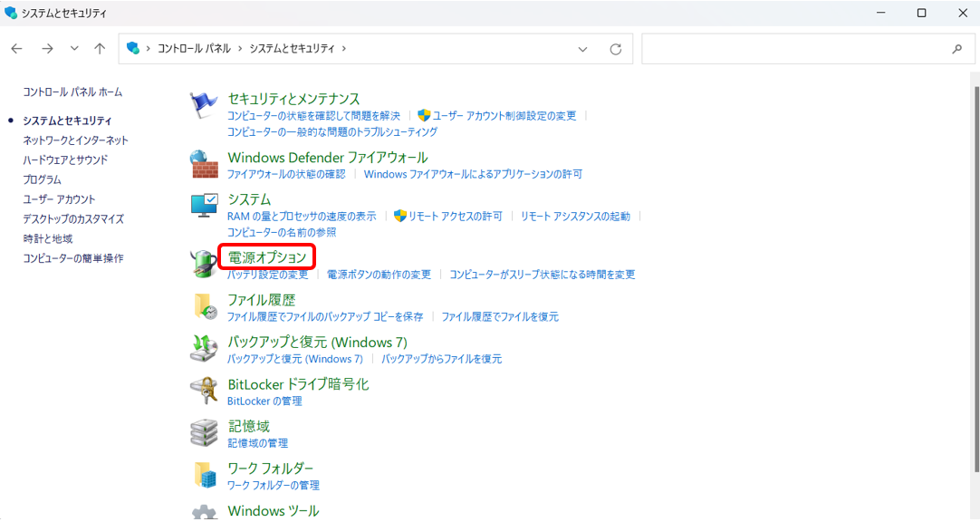Open システム heading link
This screenshot has height=522, width=980.
(x=249, y=199)
